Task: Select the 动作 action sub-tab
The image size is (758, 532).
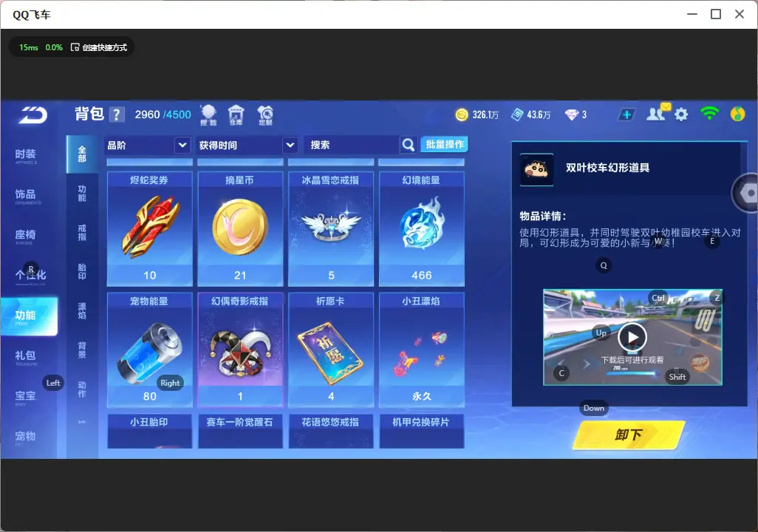Action: click(x=82, y=389)
